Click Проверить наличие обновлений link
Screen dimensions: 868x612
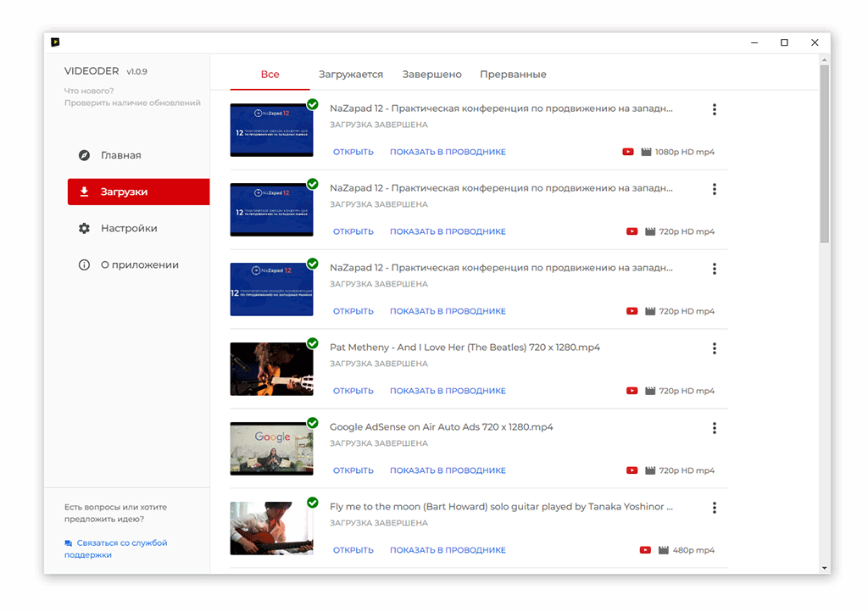click(132, 103)
